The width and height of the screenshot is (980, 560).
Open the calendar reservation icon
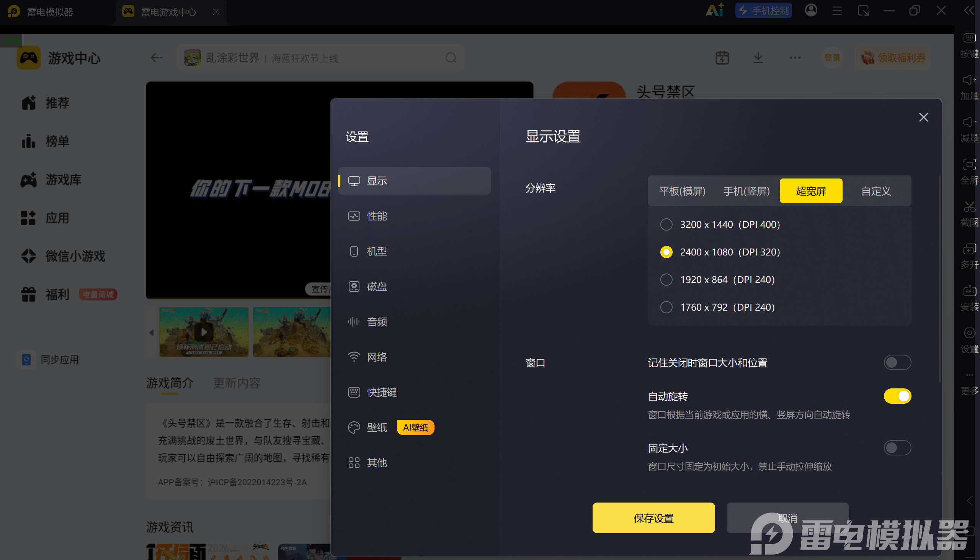[722, 58]
